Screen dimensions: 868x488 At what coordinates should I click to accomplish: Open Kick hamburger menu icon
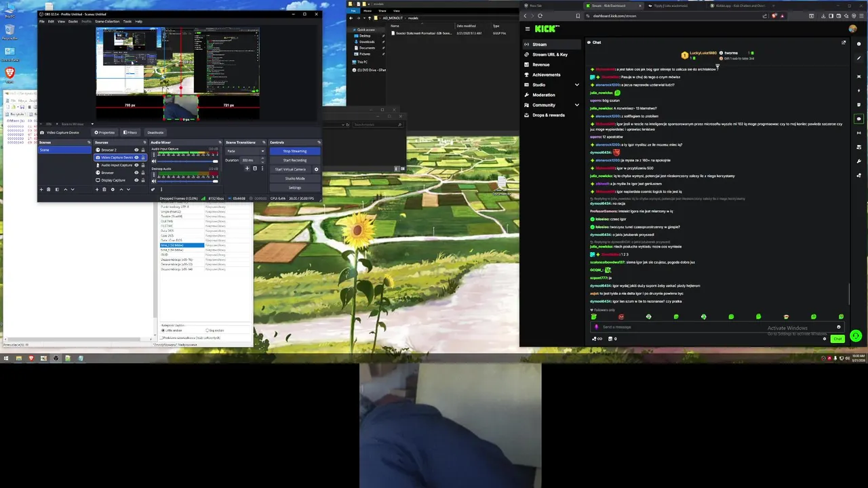[x=528, y=28]
